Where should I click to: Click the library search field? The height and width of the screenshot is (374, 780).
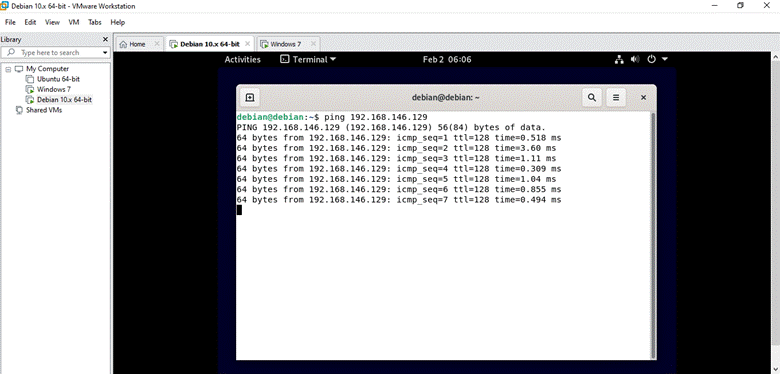(55, 52)
